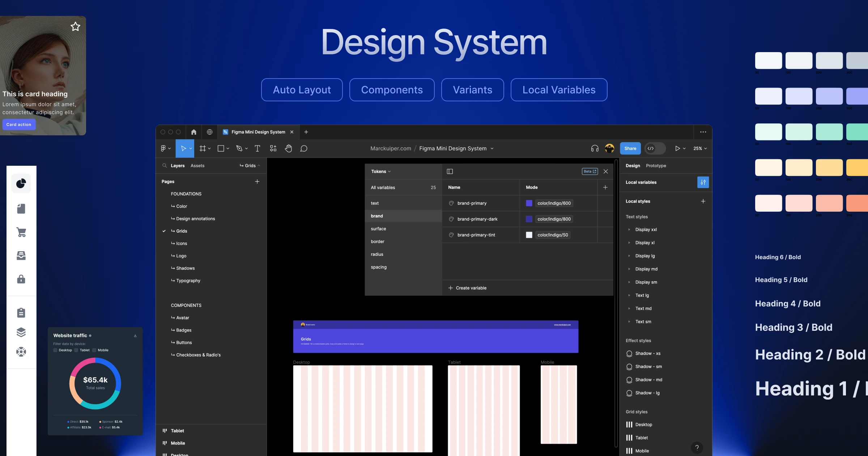Expand the Text md text style
The image size is (868, 456).
629,309
